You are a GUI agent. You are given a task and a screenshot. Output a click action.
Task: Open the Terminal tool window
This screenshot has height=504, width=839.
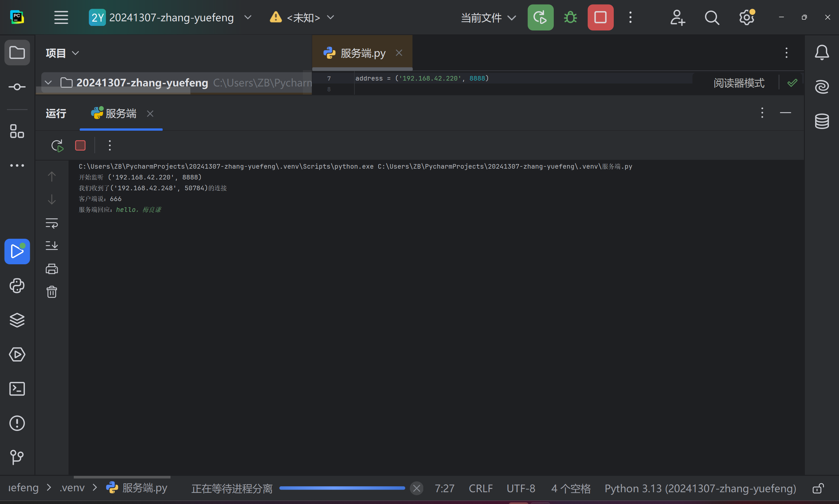click(17, 389)
